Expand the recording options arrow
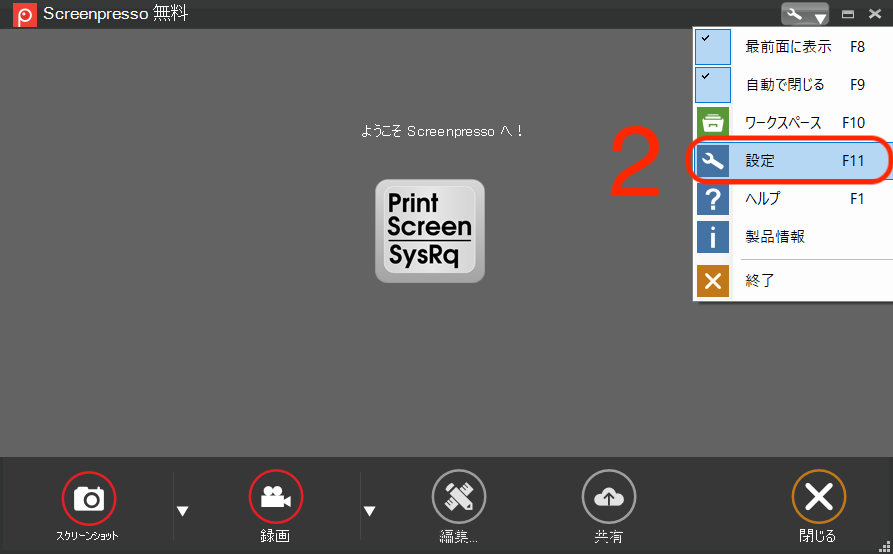Screen dimensions: 893x554 point(370,511)
